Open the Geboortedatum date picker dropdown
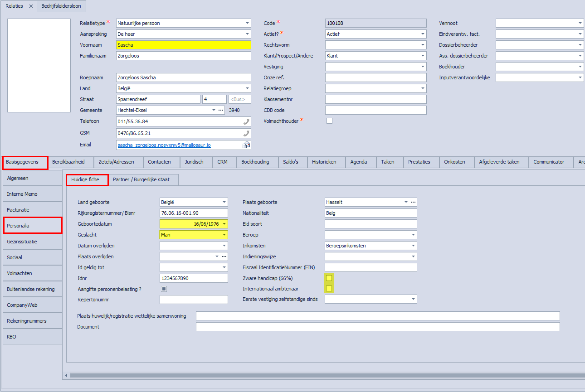585x392 pixels. pyautogui.click(x=224, y=224)
